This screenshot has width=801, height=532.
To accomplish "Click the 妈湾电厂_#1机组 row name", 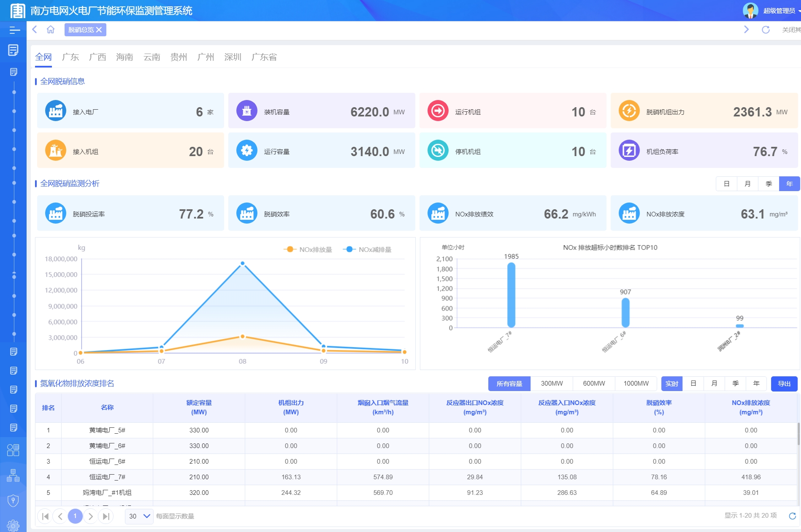I will [107, 492].
